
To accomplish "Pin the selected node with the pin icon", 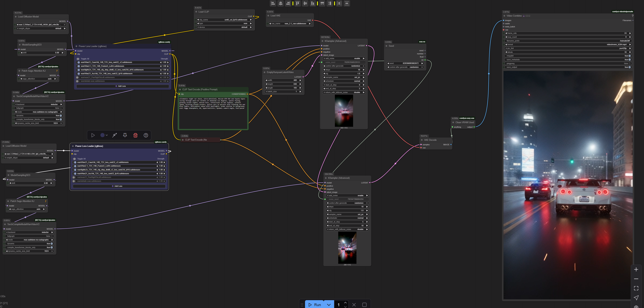I will [125, 135].
